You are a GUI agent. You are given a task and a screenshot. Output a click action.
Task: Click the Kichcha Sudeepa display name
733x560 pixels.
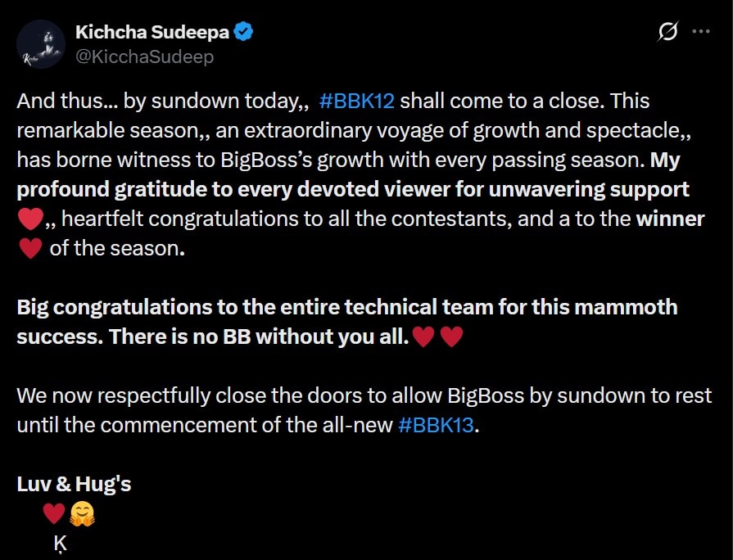[x=152, y=32]
